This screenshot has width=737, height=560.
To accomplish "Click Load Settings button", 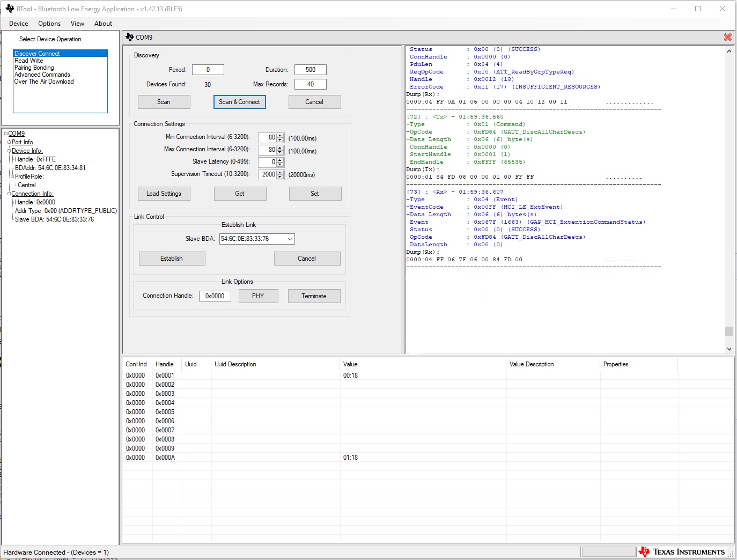I will point(164,194).
